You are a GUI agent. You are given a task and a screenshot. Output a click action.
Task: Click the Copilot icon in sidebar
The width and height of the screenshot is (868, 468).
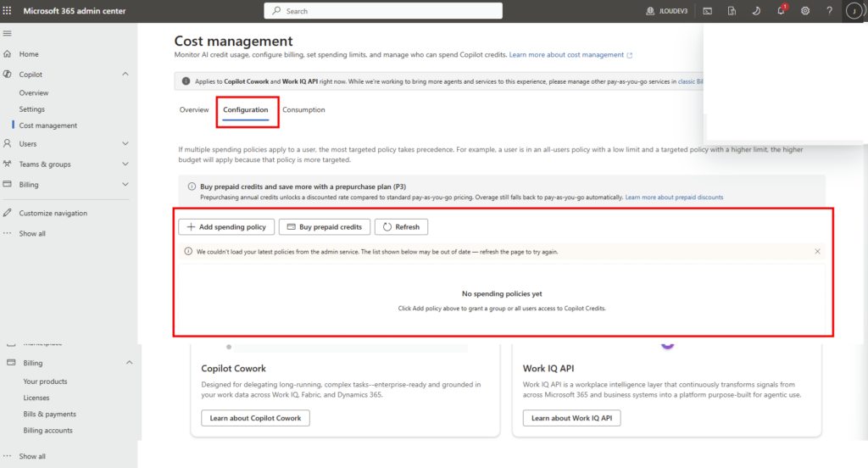(7, 75)
